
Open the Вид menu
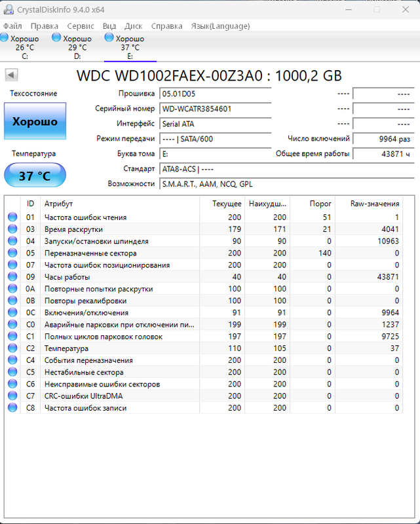[x=109, y=26]
